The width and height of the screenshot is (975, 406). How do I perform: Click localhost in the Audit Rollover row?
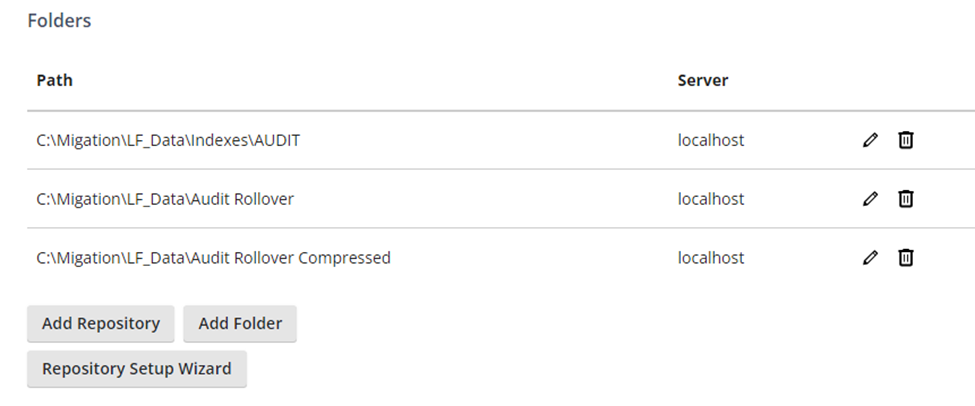(x=711, y=199)
